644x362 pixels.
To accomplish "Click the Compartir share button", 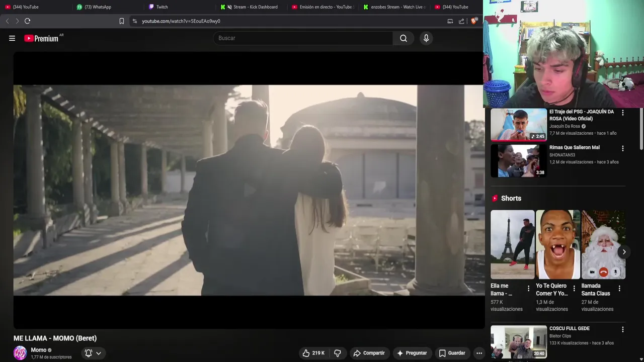I will tap(369, 353).
